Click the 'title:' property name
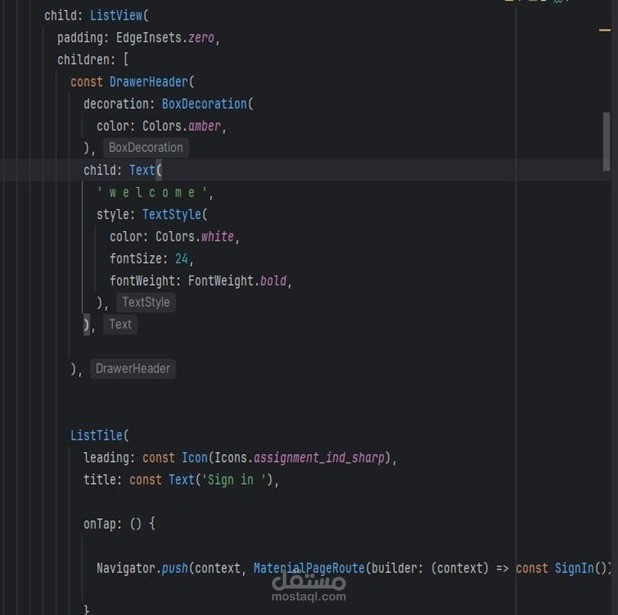Viewport: 618px width, 615px height. pos(102,480)
